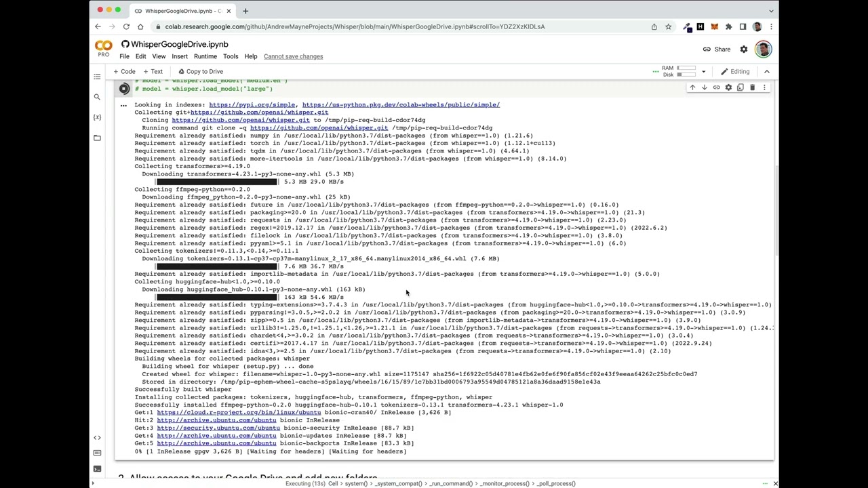Open the Extensions puzzle menu
Viewport: 868px width, 488px height.
click(x=728, y=26)
